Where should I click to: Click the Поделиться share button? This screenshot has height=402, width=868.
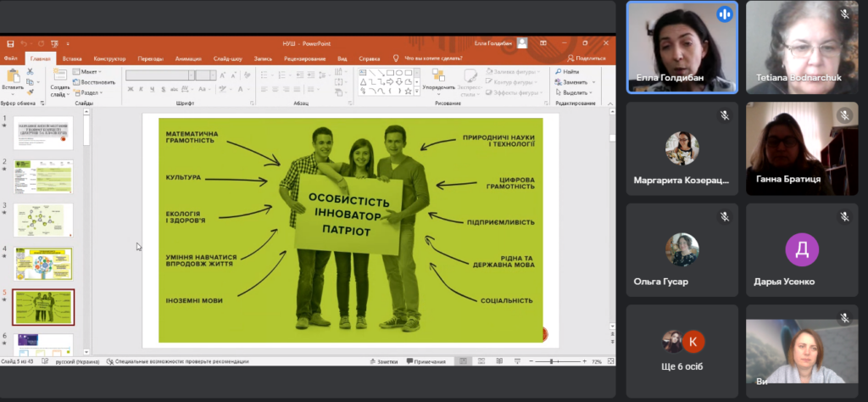coord(585,59)
